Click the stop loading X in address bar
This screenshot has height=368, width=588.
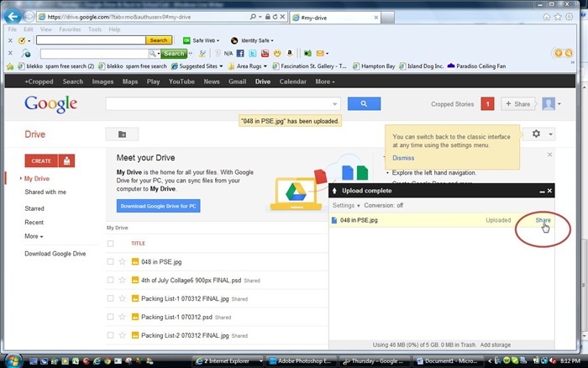[x=282, y=17]
